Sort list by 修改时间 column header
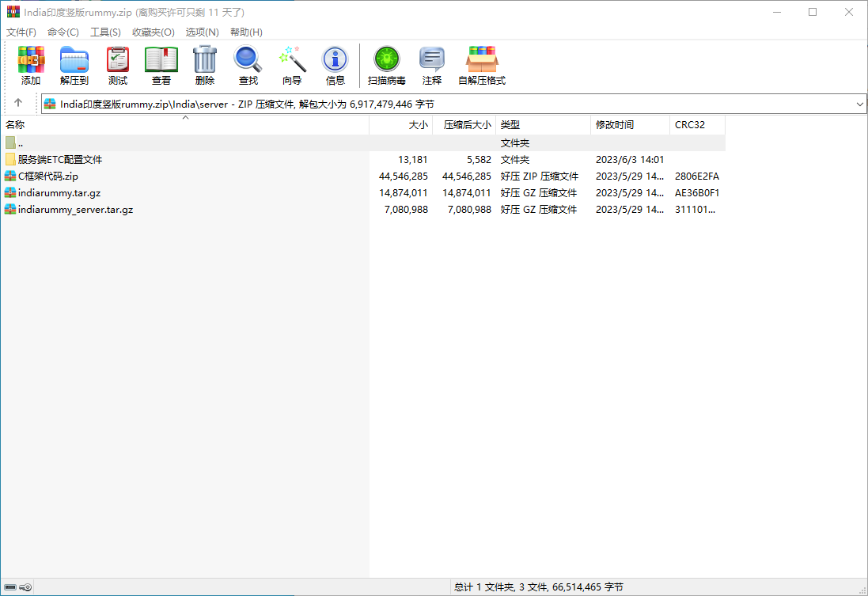Image resolution: width=868 pixels, height=596 pixels. [615, 125]
